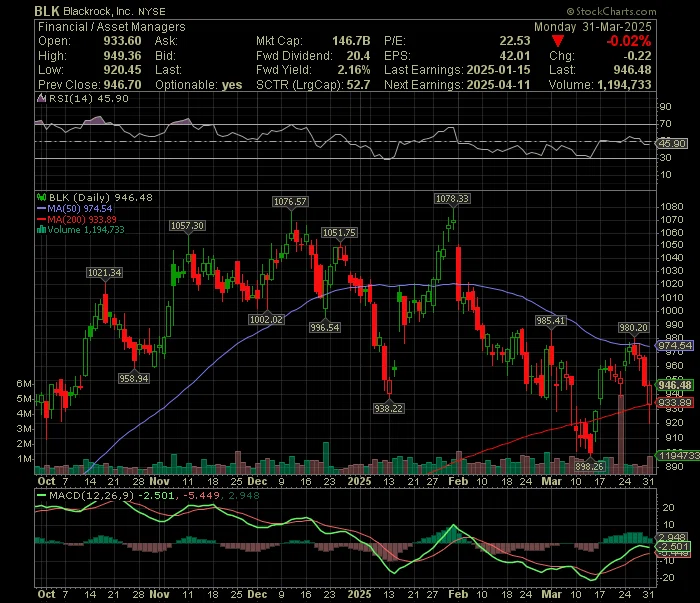Click the 946.48 last price axis tag

675,385
